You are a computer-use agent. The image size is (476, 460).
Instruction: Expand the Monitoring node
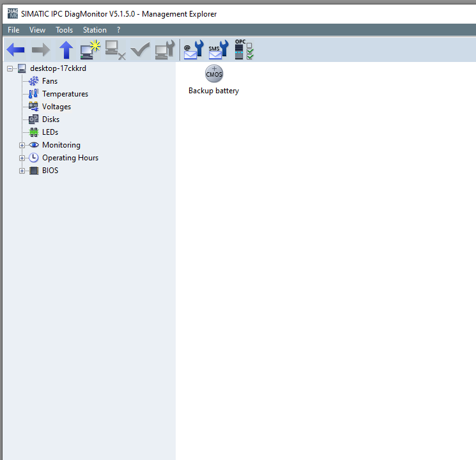22,145
